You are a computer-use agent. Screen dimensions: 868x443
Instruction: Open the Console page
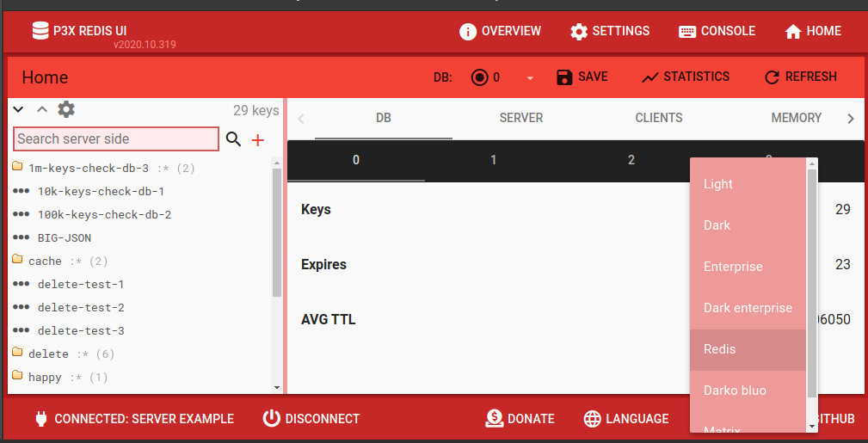pos(717,31)
